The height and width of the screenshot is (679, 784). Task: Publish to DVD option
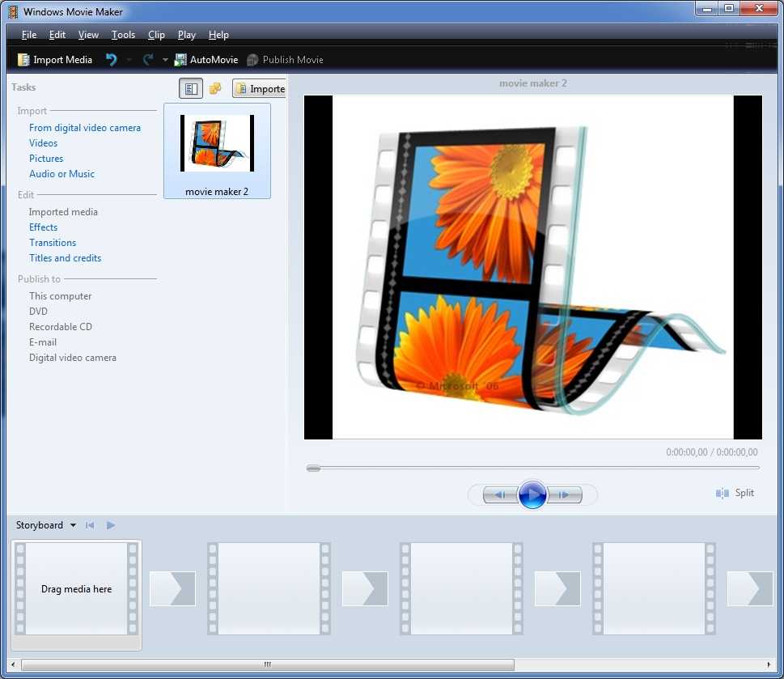[38, 311]
